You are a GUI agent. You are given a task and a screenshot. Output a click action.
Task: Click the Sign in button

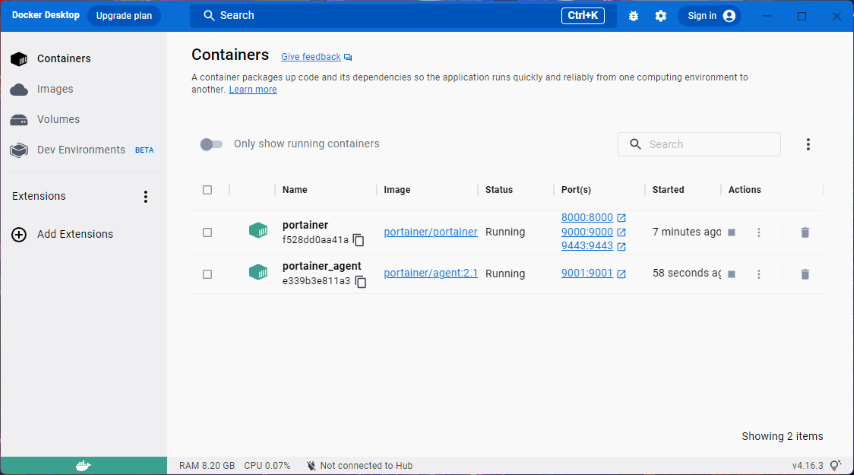[x=711, y=16]
